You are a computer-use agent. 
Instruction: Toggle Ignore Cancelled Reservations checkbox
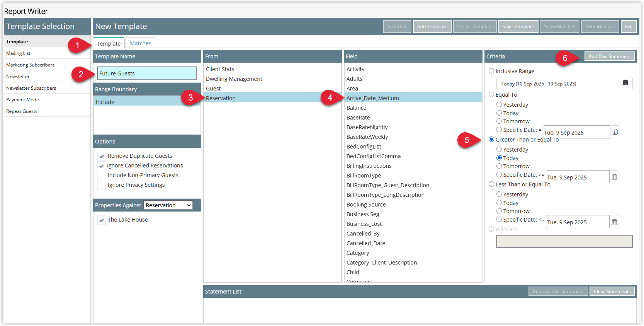click(102, 166)
